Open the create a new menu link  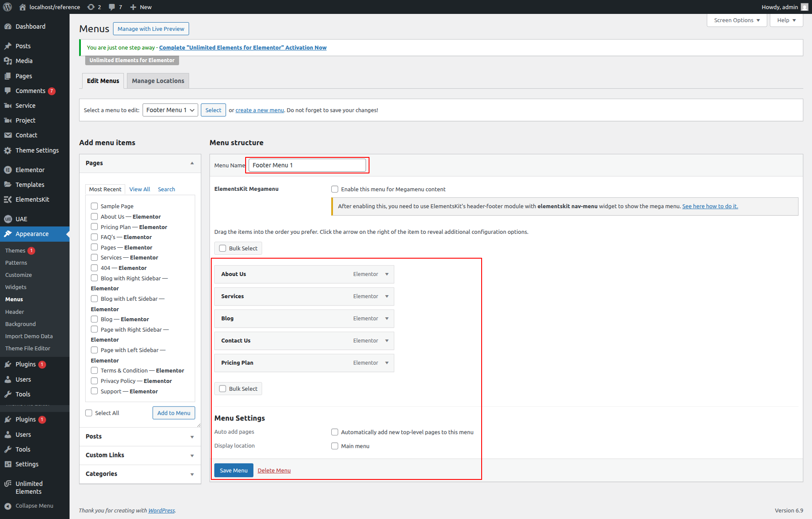pos(260,110)
